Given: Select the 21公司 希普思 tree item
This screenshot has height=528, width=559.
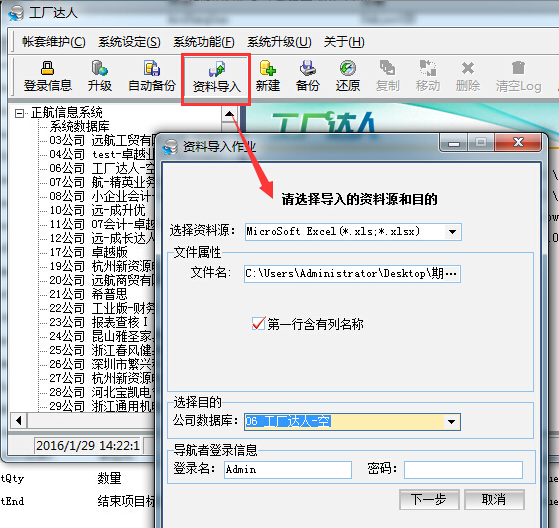Looking at the screenshot, I should pyautogui.click(x=88, y=294).
